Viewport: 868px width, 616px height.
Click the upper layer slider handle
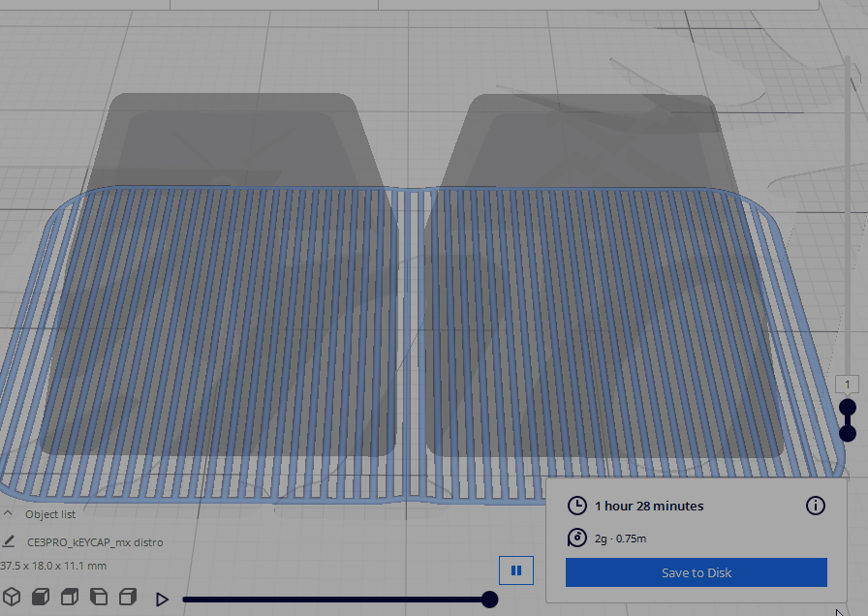coord(848,408)
